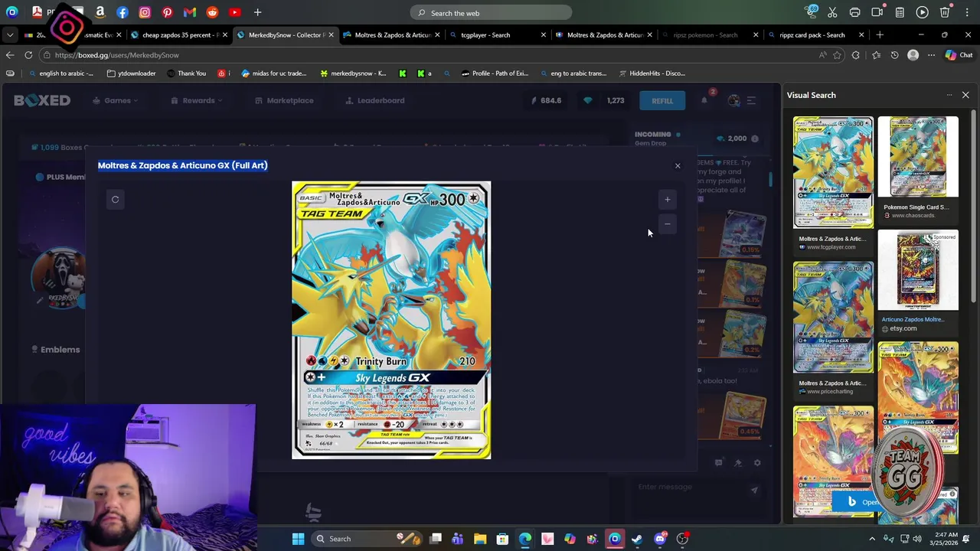This screenshot has height=551, width=980.
Task: Open the Copilot Chat button
Action: click(x=958, y=55)
